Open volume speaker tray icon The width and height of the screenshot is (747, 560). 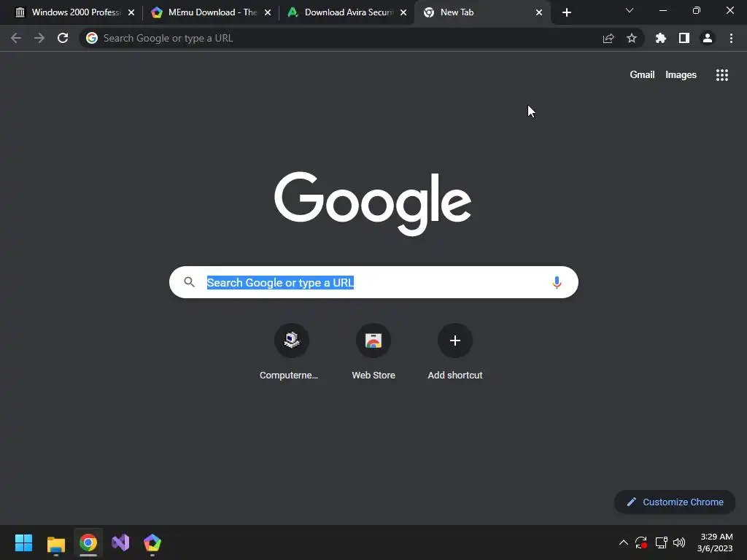[679, 542]
